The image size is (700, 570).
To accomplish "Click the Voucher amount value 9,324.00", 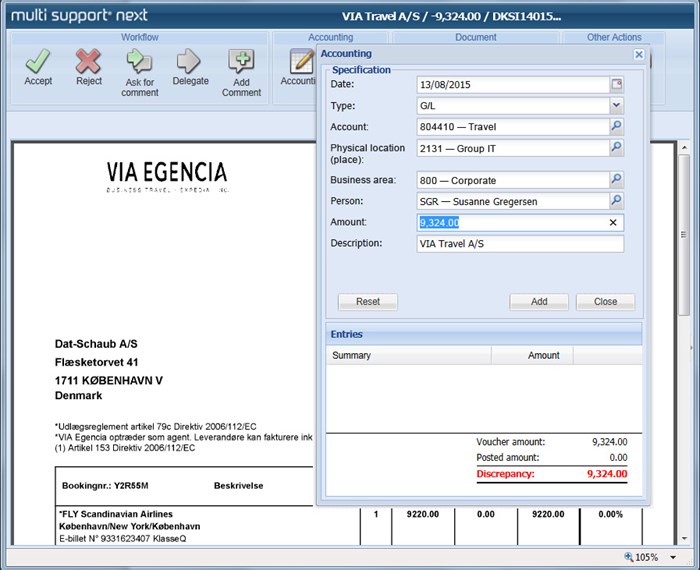I will point(609,442).
